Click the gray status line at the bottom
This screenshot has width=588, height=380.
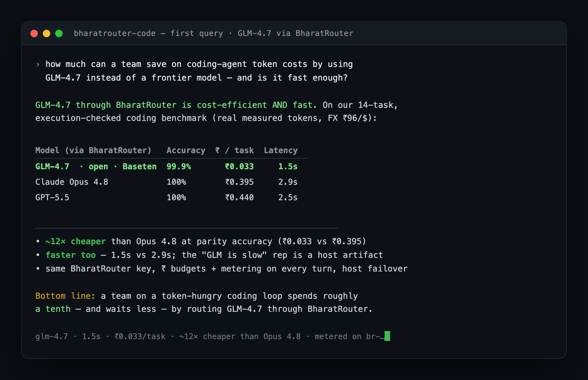[210, 336]
